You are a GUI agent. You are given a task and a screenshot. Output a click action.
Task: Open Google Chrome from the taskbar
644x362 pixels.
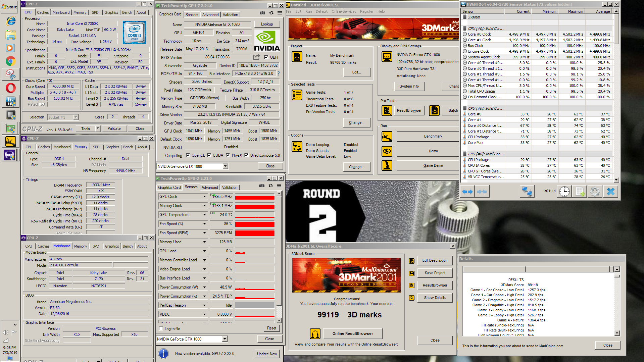click(10, 61)
